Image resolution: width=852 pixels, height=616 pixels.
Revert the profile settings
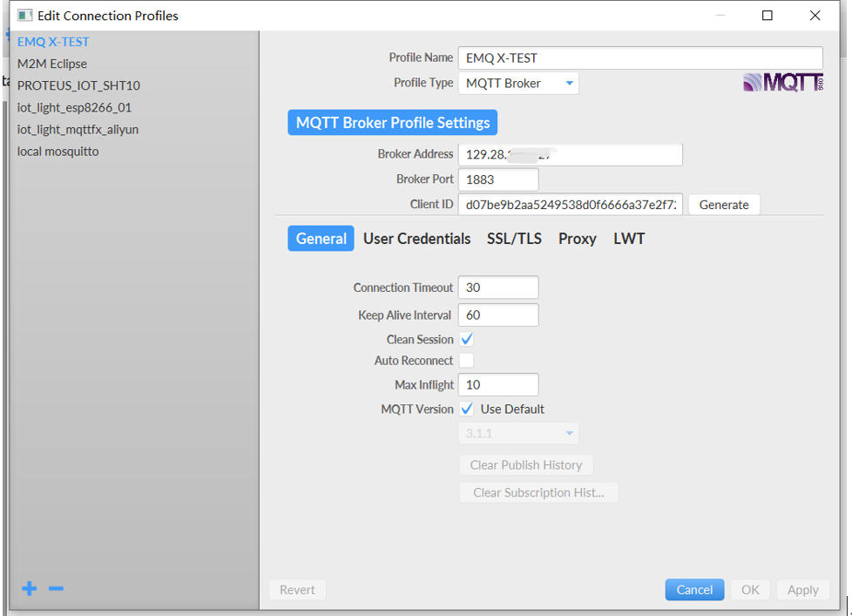(296, 590)
